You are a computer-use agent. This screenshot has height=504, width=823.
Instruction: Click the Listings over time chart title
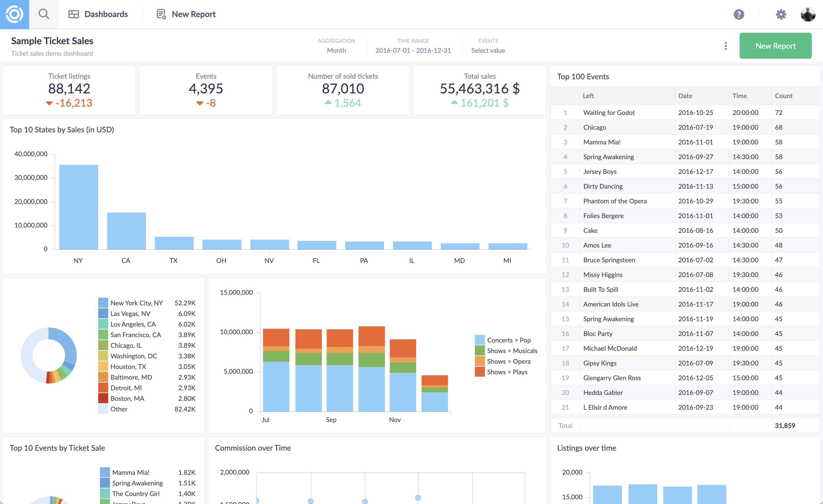(x=587, y=448)
